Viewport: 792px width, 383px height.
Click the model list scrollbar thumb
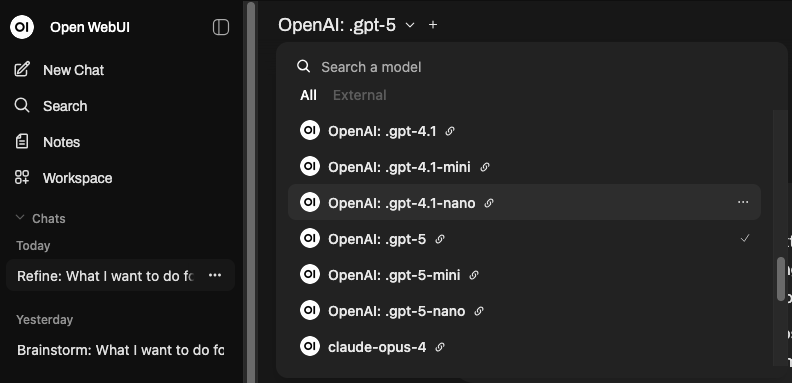point(781,279)
